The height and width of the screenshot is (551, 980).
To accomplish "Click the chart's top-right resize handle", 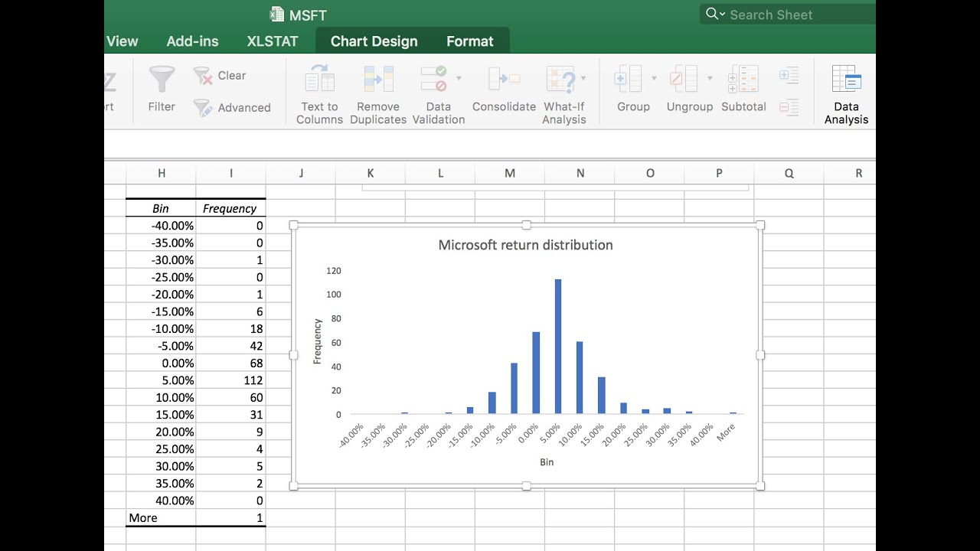I will [760, 224].
